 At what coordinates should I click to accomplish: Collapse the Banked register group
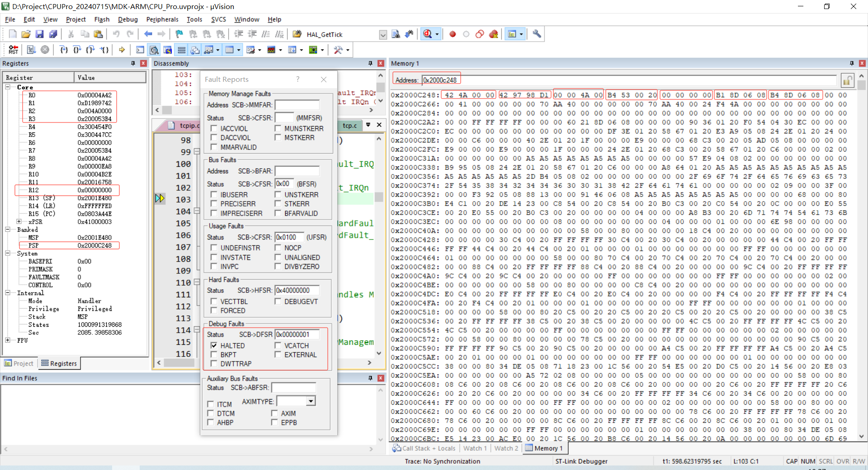(8, 230)
